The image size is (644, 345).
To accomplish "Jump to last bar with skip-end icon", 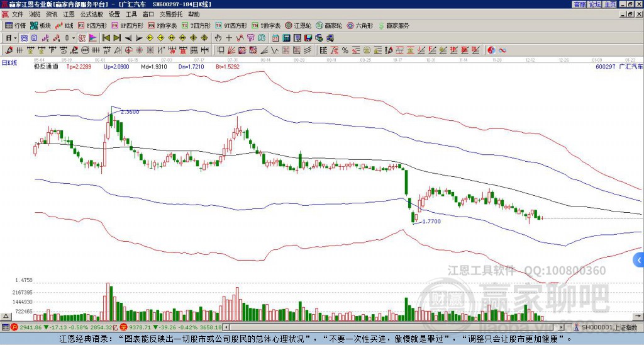I will click(117, 38).
